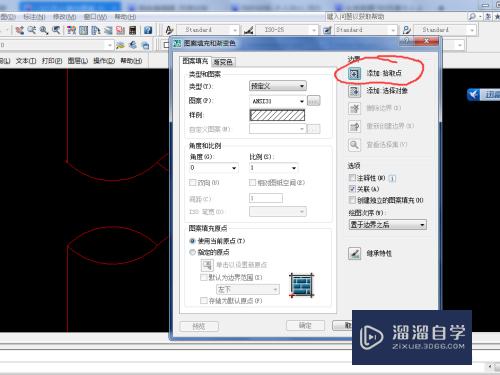This screenshot has width=500, height=375.
Task: Click the Multileader Style icon
Action: pos(406,30)
